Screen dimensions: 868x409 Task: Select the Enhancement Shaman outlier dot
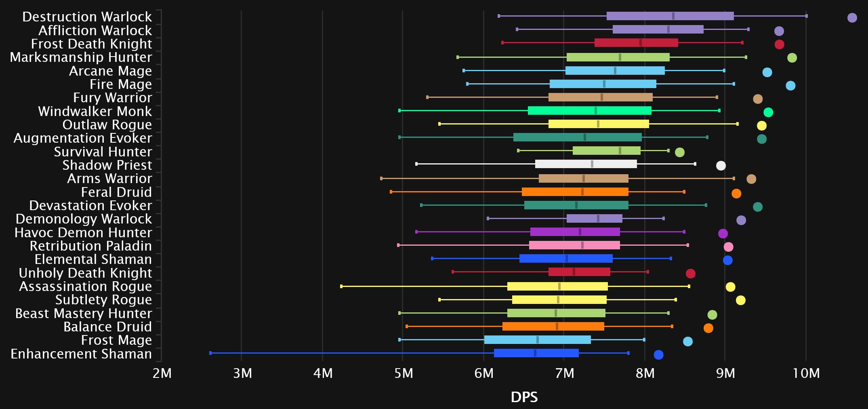[x=658, y=355]
